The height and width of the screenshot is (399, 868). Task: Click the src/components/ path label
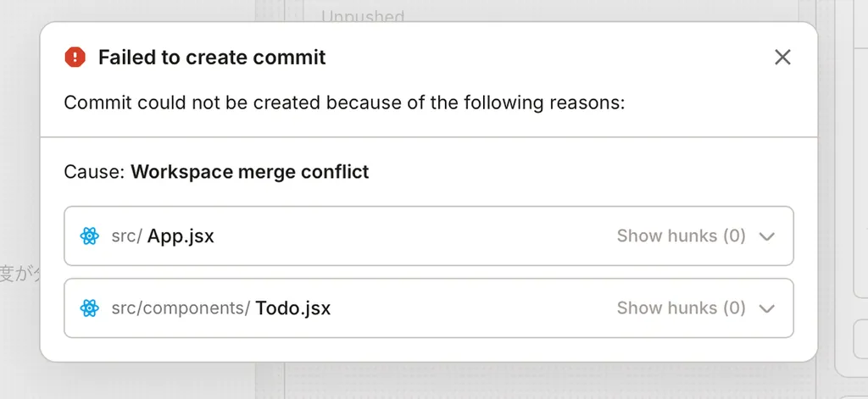click(x=181, y=308)
